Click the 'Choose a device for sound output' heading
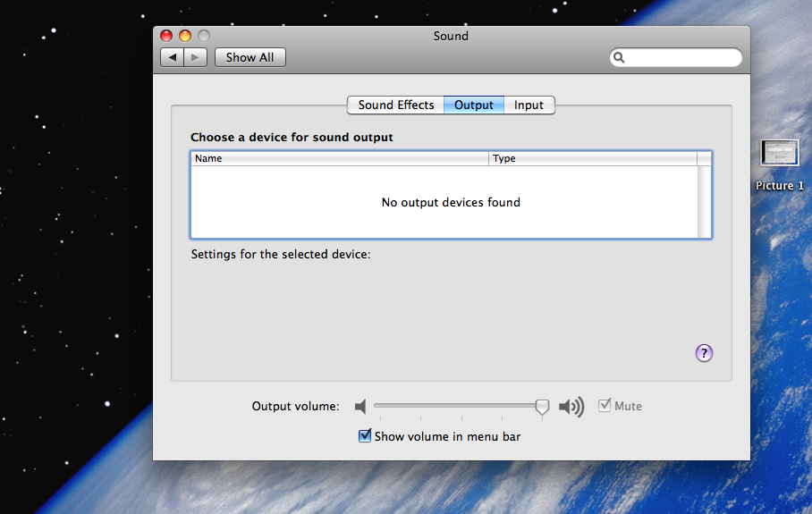 point(292,137)
